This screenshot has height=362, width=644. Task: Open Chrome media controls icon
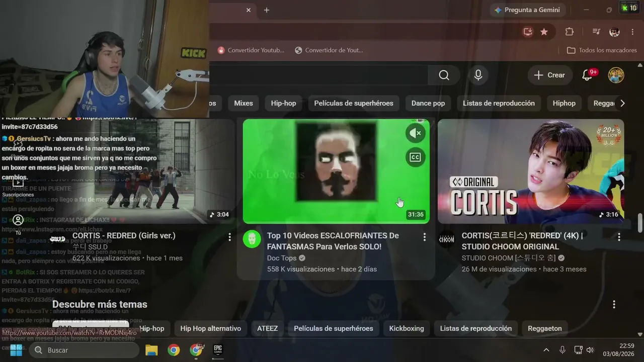tap(596, 32)
